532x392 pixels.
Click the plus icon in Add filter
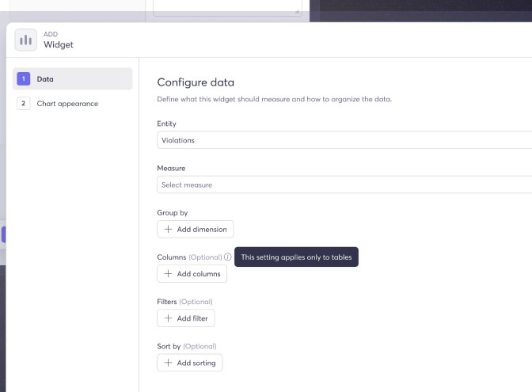tap(168, 318)
